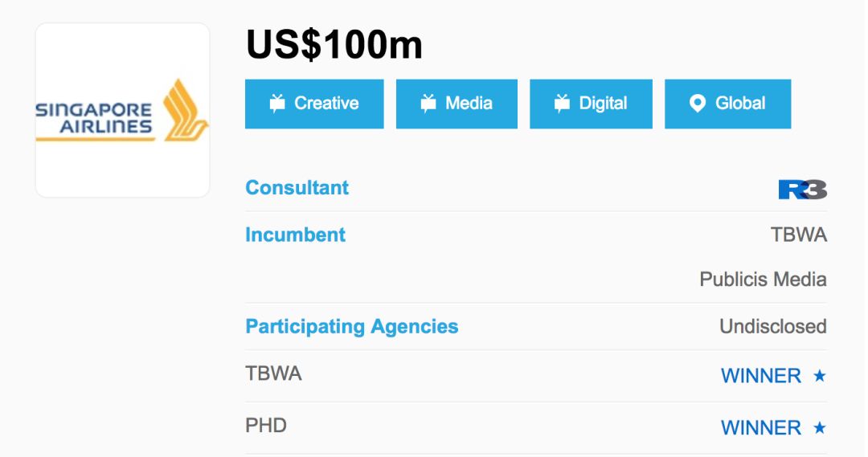This screenshot has height=457, width=868.
Task: Click the WINNER label in TBWA row
Action: pyautogui.click(x=760, y=376)
